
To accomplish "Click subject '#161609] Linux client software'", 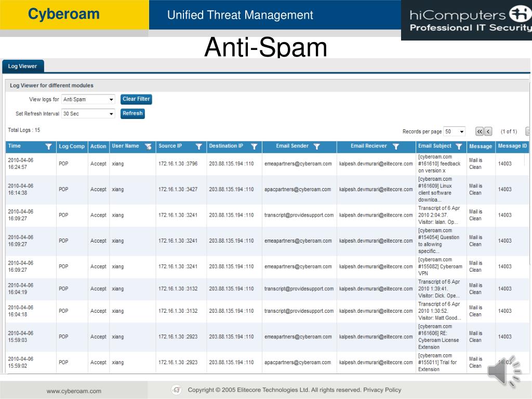I will (435, 189).
